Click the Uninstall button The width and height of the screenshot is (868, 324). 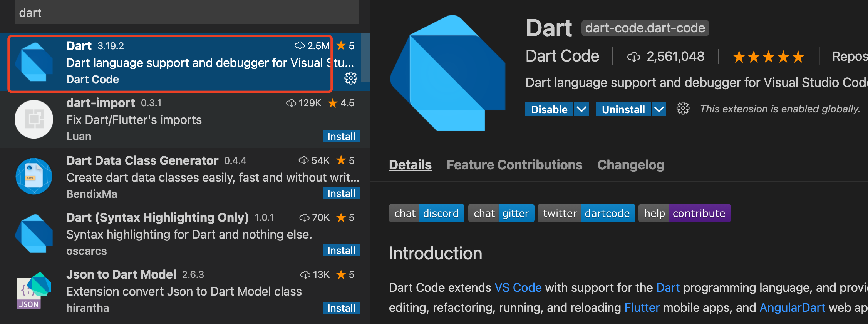tap(623, 109)
